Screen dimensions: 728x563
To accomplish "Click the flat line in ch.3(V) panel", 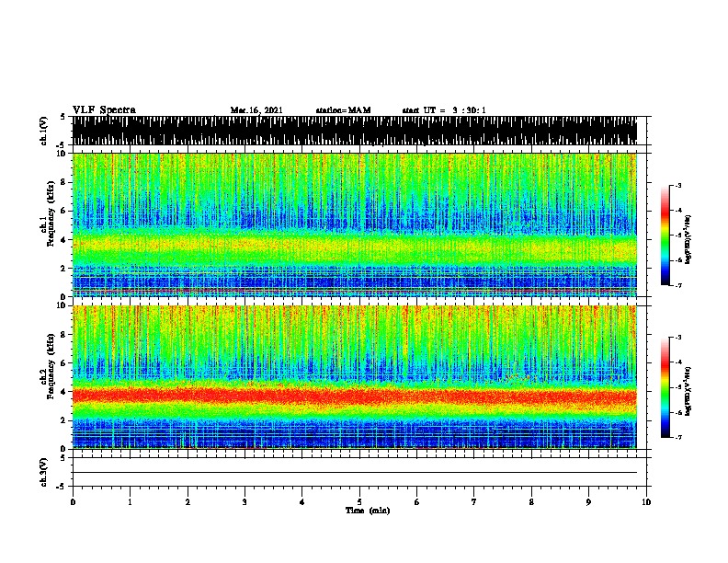I will [x=355, y=473].
